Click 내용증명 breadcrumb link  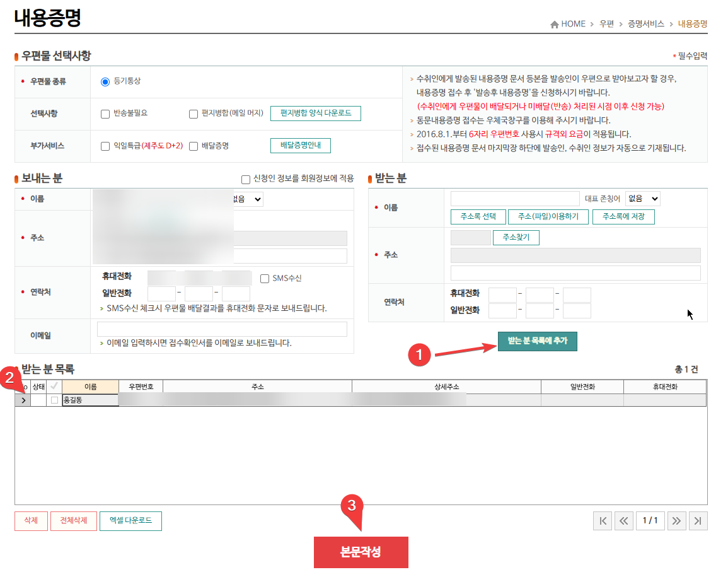[692, 24]
